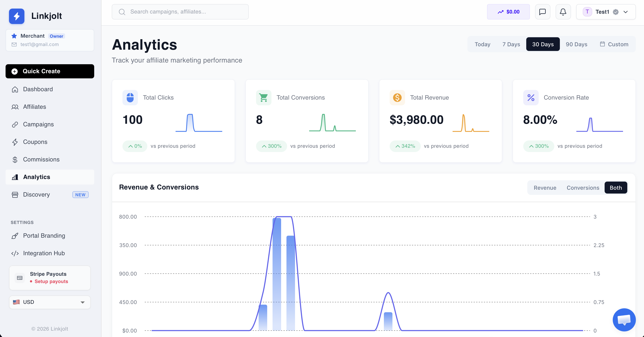The width and height of the screenshot is (644, 337).
Task: Select the Both chart view
Action: coord(616,188)
